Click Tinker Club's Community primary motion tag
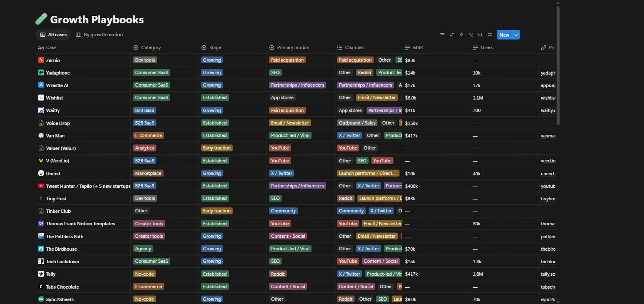The height and width of the screenshot is (304, 644). click(x=283, y=211)
